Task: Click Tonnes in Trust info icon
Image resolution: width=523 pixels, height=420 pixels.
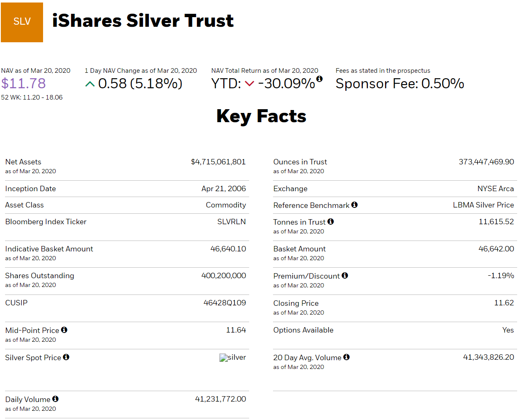Action: 331,221
